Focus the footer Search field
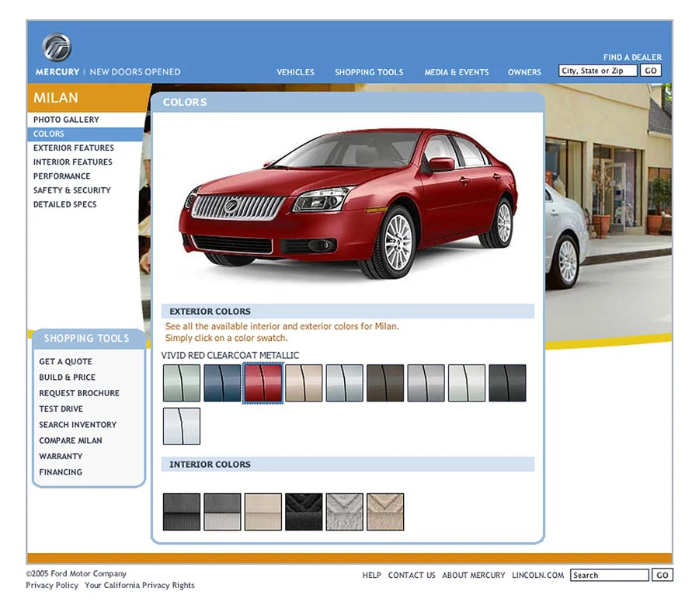Image resolution: width=699 pixels, height=616 pixels. click(610, 575)
